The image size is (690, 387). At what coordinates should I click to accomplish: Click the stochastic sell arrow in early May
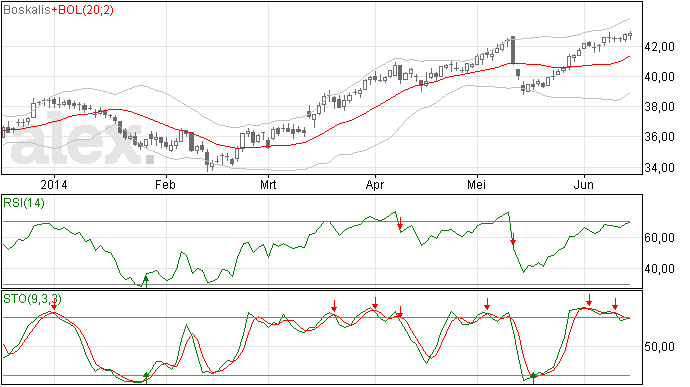pyautogui.click(x=487, y=304)
